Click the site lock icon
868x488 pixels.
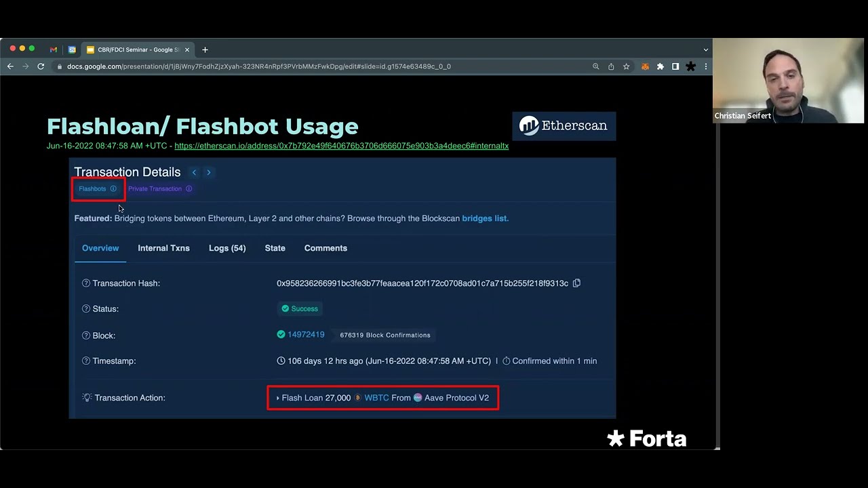[x=60, y=66]
